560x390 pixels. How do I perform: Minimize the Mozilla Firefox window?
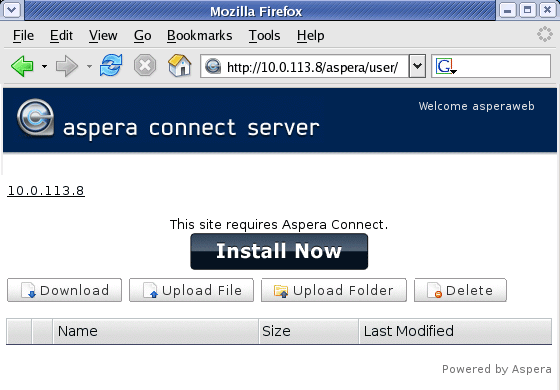click(508, 10)
